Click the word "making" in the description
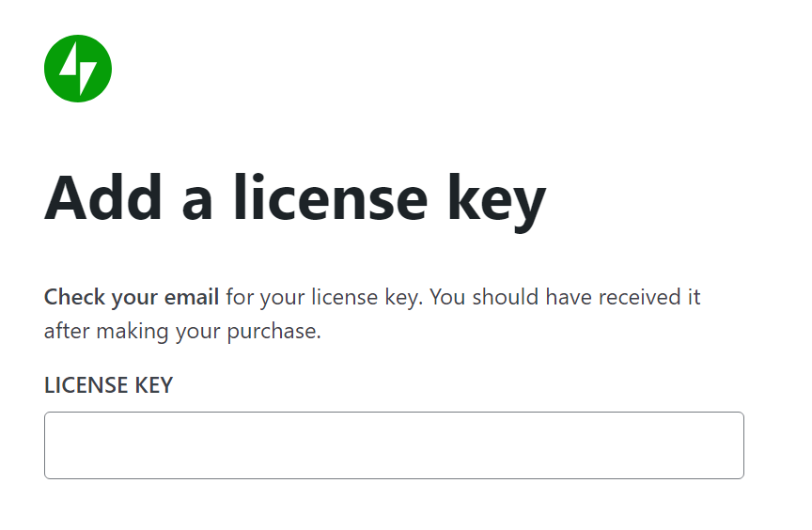Image resolution: width=812 pixels, height=530 pixels. 133,332
